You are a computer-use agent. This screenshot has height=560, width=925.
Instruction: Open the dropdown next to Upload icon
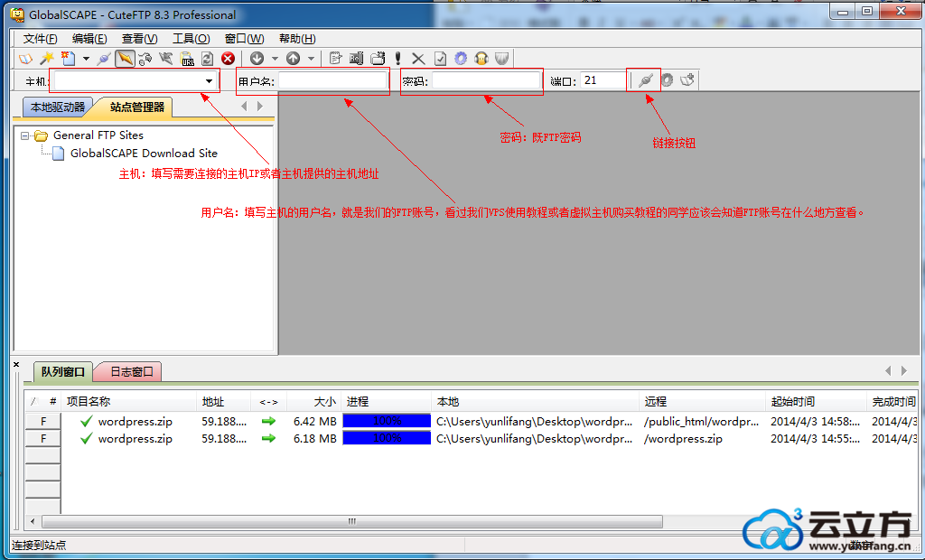[x=311, y=59]
